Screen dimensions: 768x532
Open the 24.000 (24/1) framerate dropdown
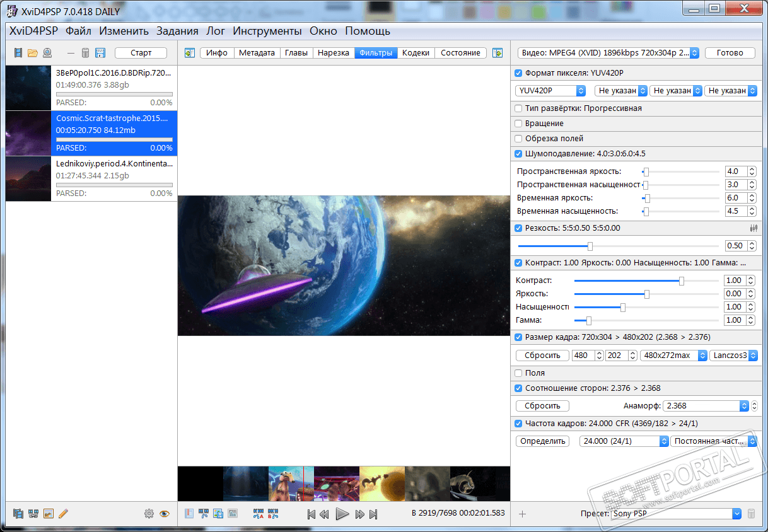pos(624,441)
